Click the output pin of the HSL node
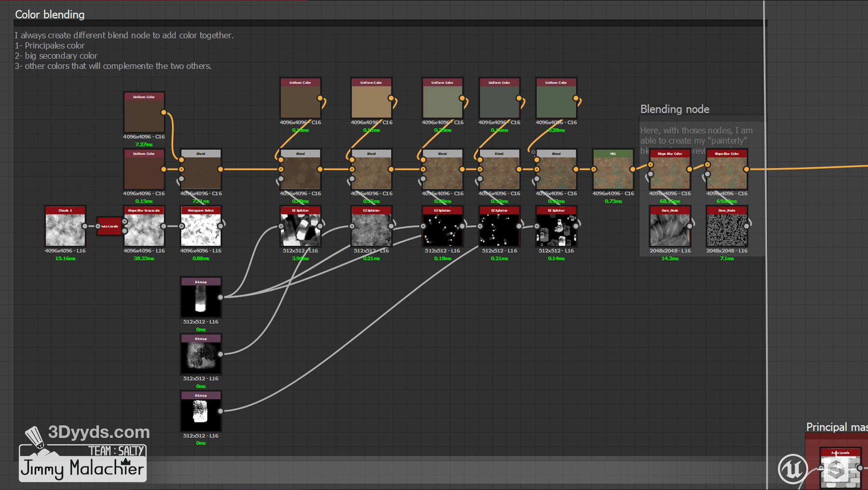The height and width of the screenshot is (490, 868). [633, 169]
